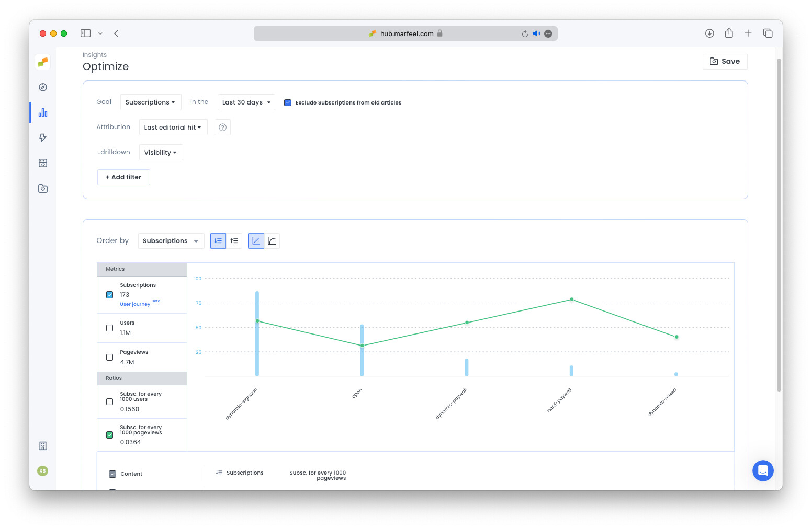Image resolution: width=812 pixels, height=529 pixels.
Task: Uncheck Exclude Subscriptions from old articles
Action: coord(288,102)
